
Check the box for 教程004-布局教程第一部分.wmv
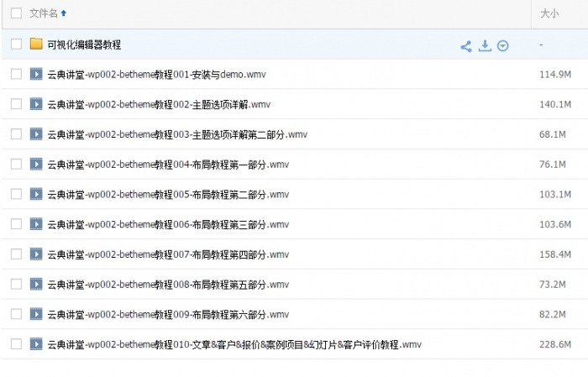click(x=16, y=164)
